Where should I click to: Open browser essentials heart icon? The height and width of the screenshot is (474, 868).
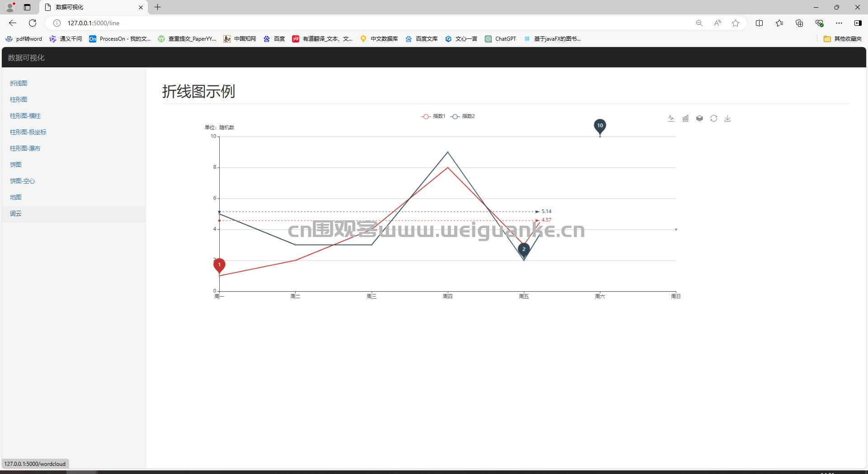click(819, 23)
